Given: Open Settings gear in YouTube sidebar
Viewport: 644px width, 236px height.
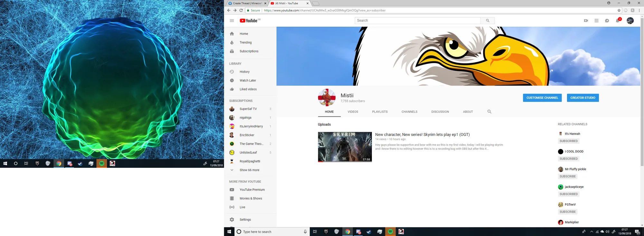Looking at the screenshot, I should tap(245, 220).
